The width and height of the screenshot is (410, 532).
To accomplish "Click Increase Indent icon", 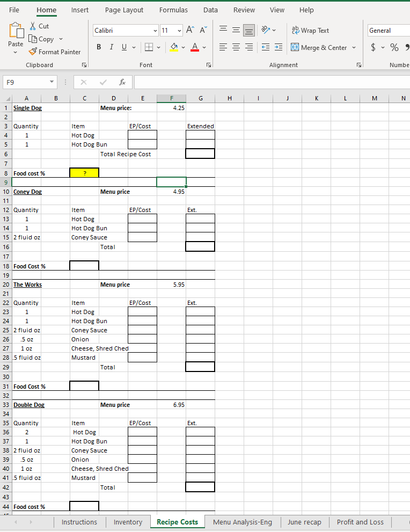I will tap(279, 47).
